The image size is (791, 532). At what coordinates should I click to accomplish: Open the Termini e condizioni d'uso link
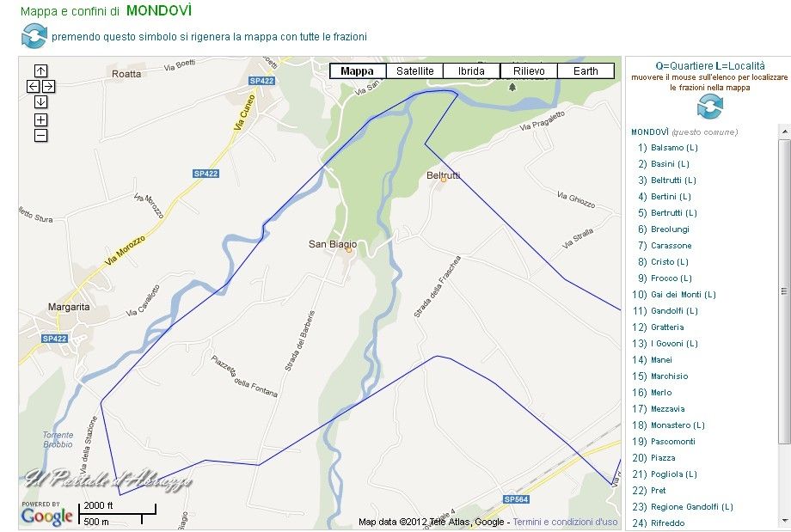565,522
